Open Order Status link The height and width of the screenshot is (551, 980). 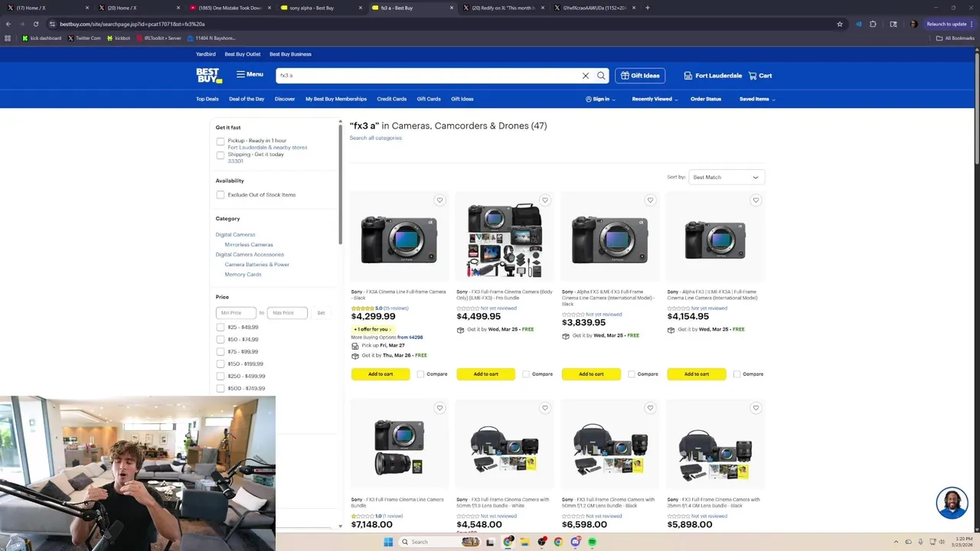pyautogui.click(x=706, y=99)
